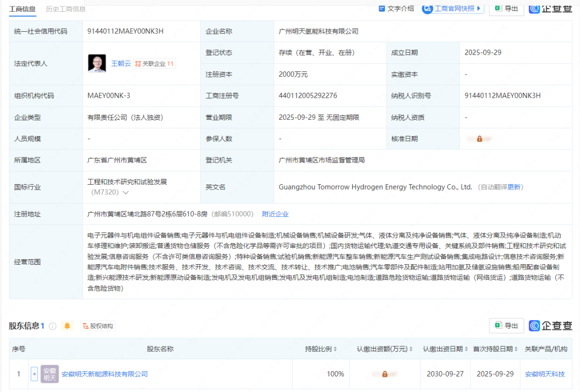Open 附近企业 nearby companies link

coord(275,214)
